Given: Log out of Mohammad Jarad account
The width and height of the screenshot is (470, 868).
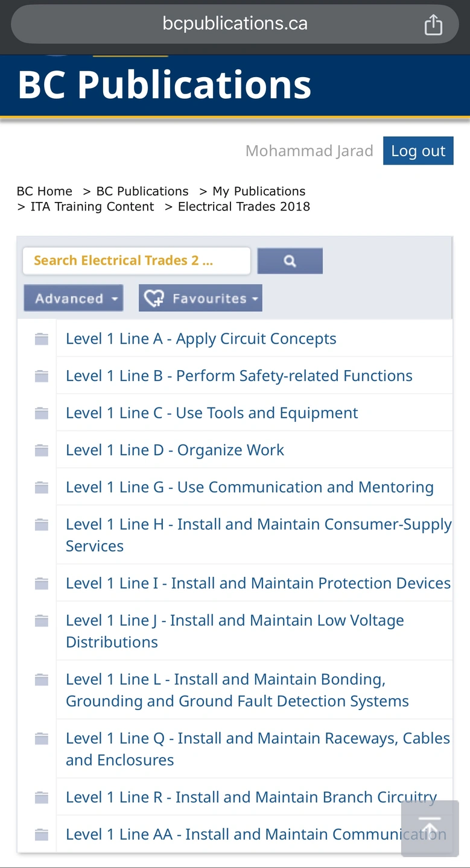Looking at the screenshot, I should 418,151.
